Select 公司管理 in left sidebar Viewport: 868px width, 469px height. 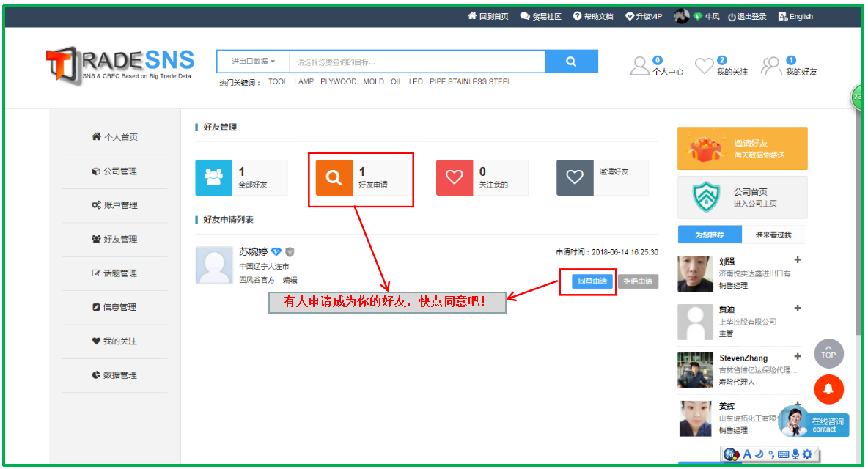click(x=114, y=171)
